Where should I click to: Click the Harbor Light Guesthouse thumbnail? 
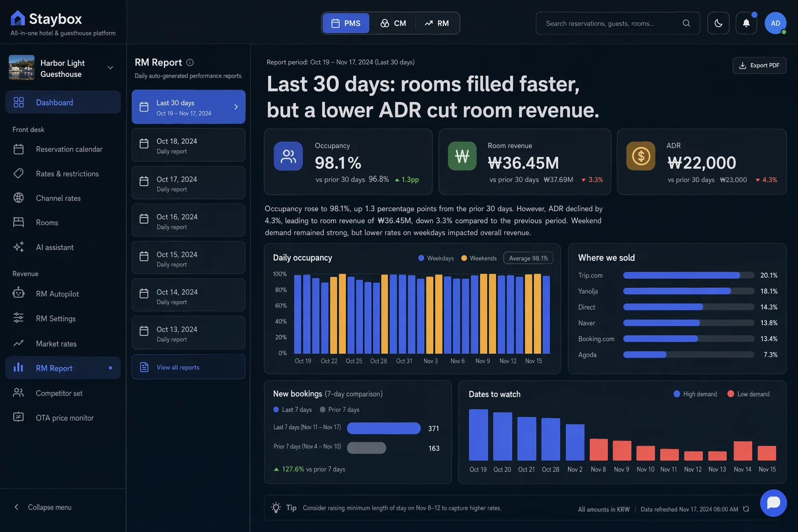click(22, 68)
